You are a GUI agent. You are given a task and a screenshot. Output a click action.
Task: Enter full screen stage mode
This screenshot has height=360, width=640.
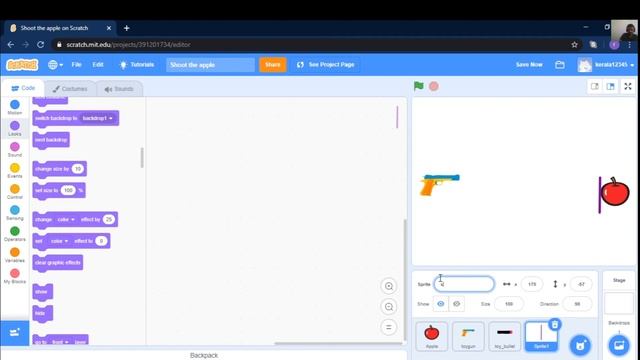click(628, 87)
